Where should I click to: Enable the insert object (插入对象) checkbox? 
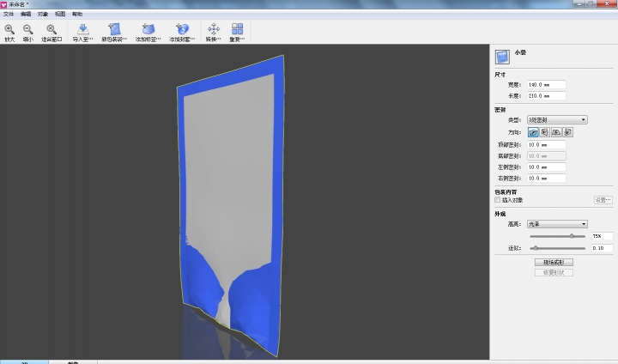(497, 200)
